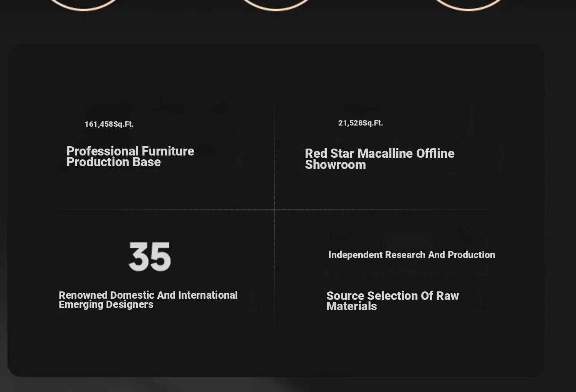Select 'Renowned Domestic And International Emerging Designers' text
576x392 pixels.
(x=148, y=300)
